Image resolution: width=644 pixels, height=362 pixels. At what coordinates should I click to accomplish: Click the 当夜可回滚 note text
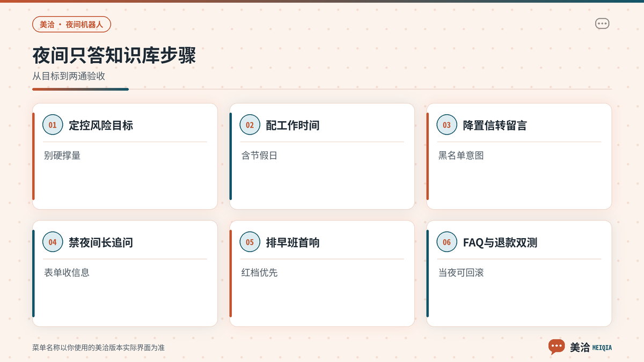[461, 273]
